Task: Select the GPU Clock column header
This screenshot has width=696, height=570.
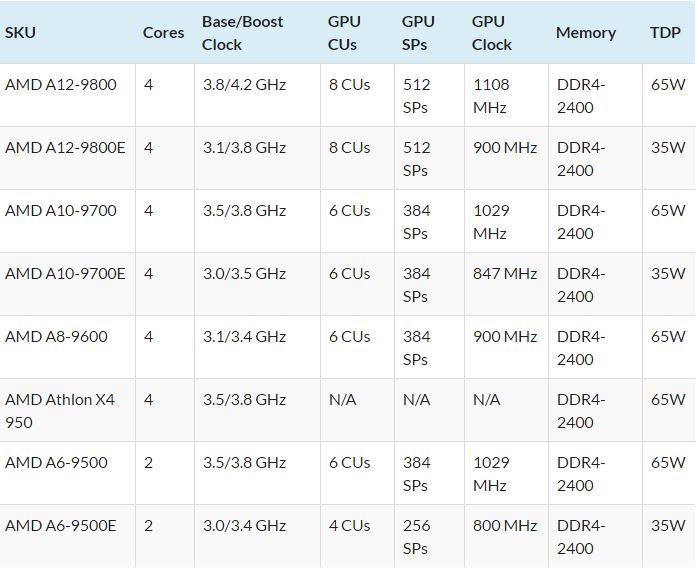Action: click(x=492, y=32)
